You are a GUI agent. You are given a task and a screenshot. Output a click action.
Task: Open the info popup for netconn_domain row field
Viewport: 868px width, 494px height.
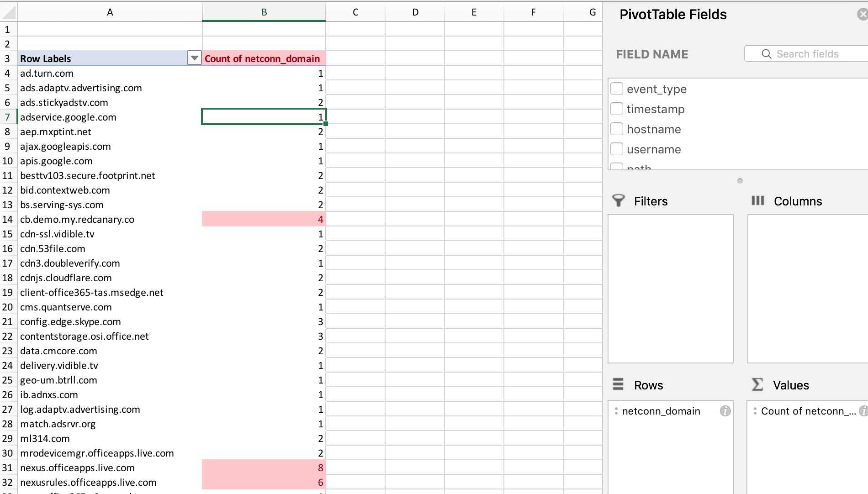coord(725,411)
